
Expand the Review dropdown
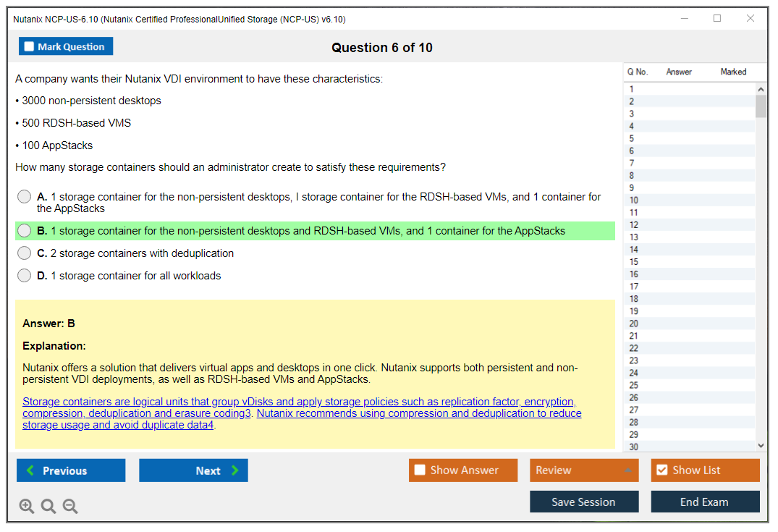[628, 470]
